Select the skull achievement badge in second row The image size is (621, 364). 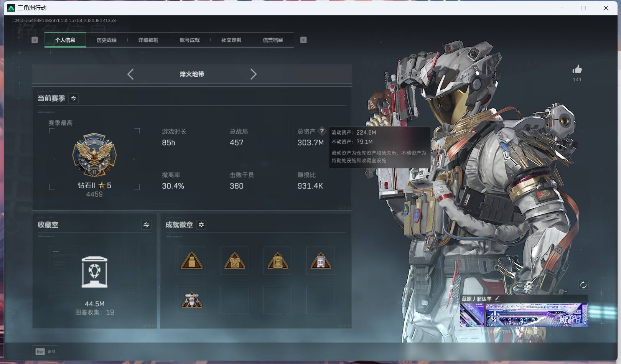[192, 300]
